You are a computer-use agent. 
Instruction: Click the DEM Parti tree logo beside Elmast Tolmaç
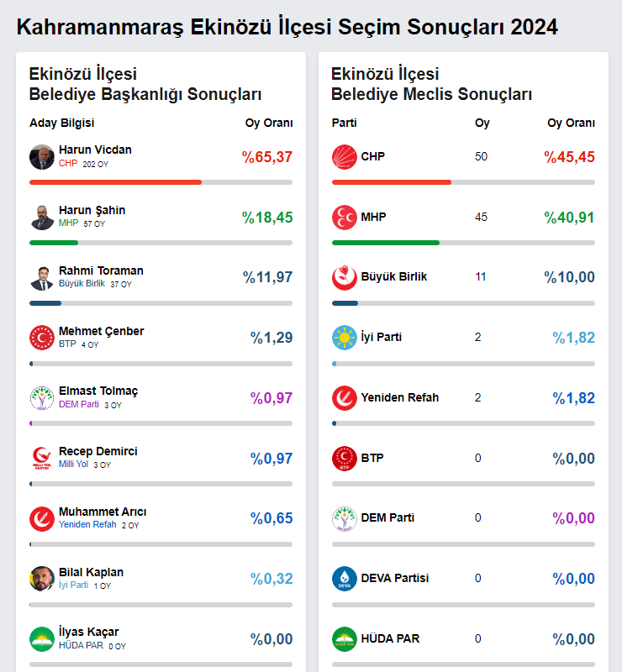pos(42,398)
